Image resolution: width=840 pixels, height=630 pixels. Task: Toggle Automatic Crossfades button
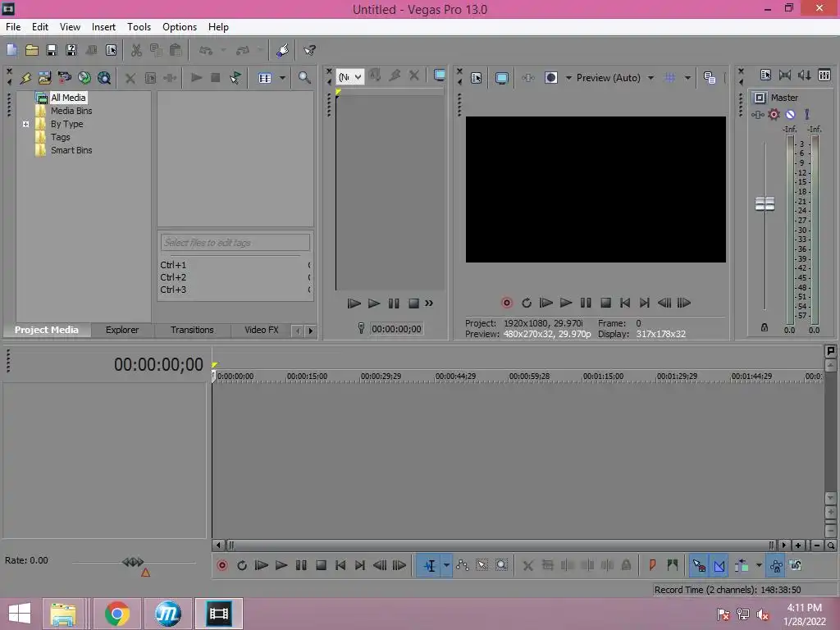719,565
